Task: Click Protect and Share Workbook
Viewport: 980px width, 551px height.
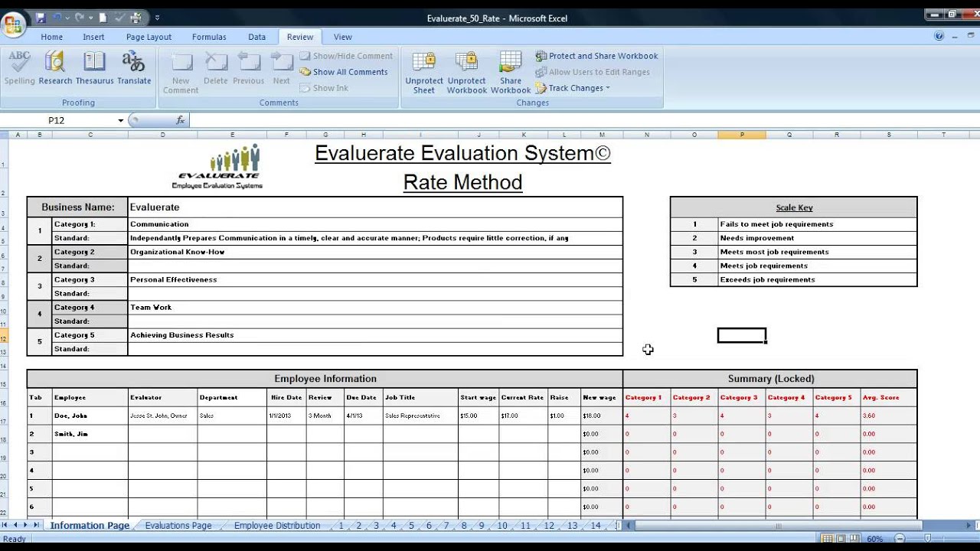Action: click(596, 56)
